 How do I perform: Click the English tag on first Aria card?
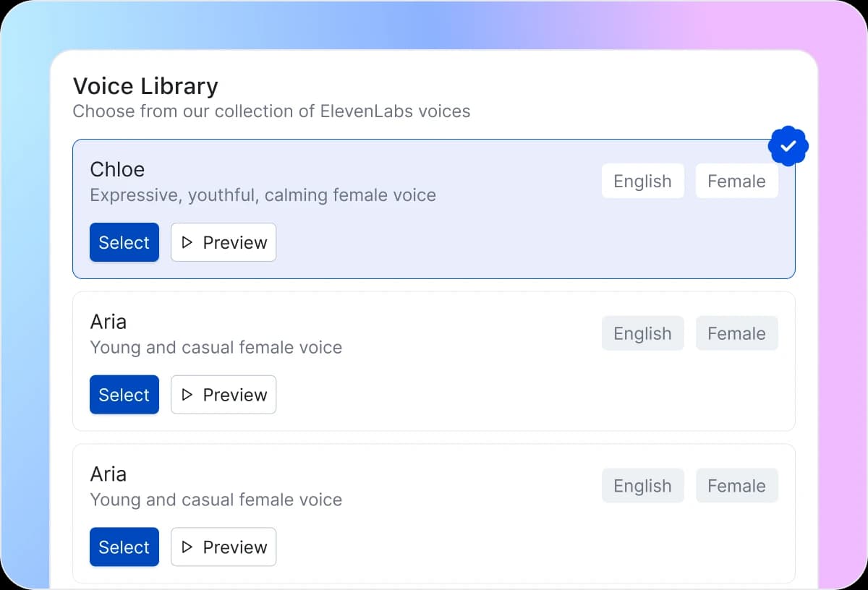[642, 333]
